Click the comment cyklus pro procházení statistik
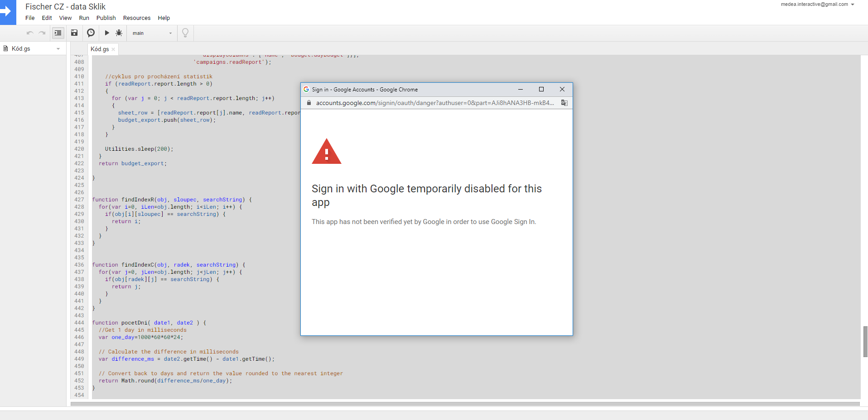The image size is (868, 420). click(159, 76)
